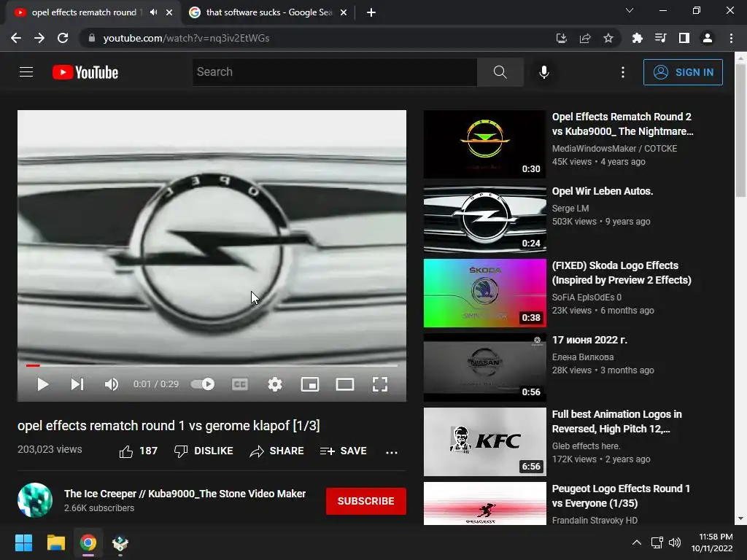Focus the YouTube search field
This screenshot has width=747, height=560.
pyautogui.click(x=334, y=72)
